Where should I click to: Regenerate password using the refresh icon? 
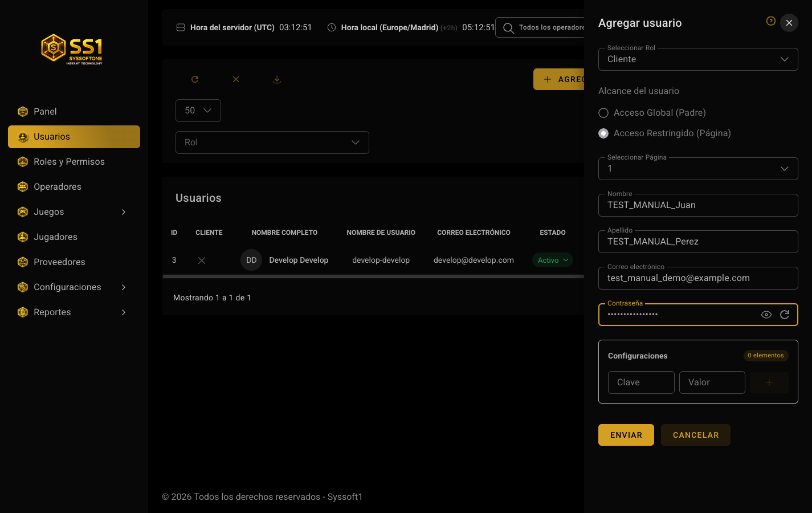coord(785,315)
